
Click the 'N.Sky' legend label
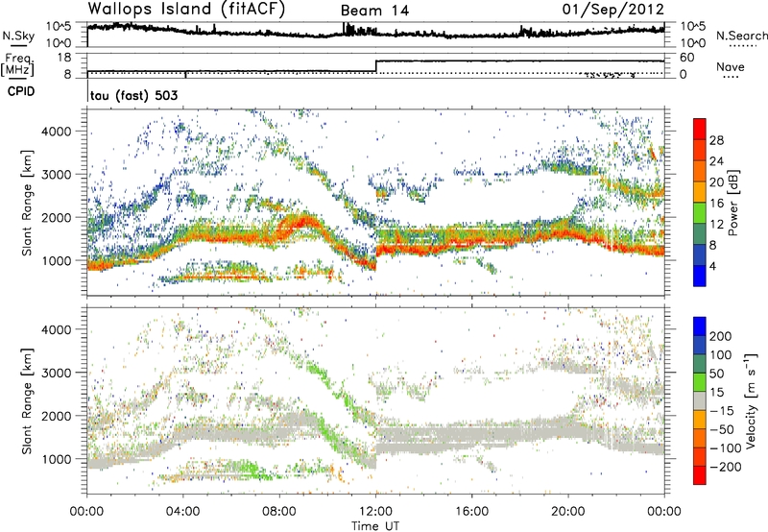coord(18,36)
